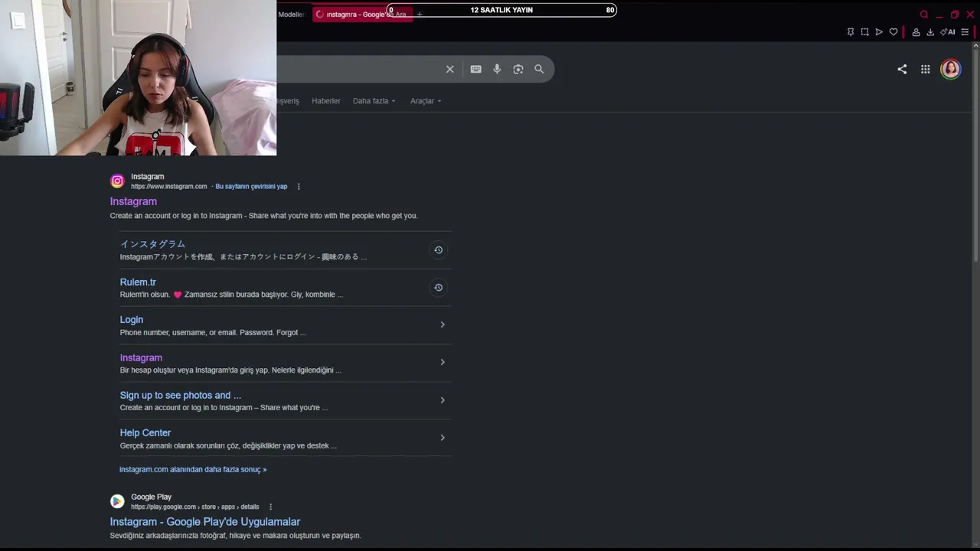Open the browser AI assistant
The width and height of the screenshot is (980, 551).
pos(948,32)
